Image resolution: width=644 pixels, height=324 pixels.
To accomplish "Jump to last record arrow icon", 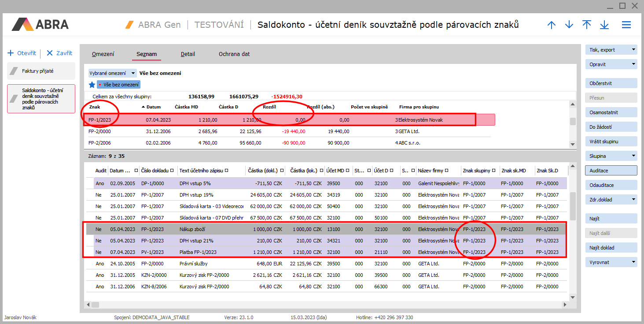I will pos(604,25).
